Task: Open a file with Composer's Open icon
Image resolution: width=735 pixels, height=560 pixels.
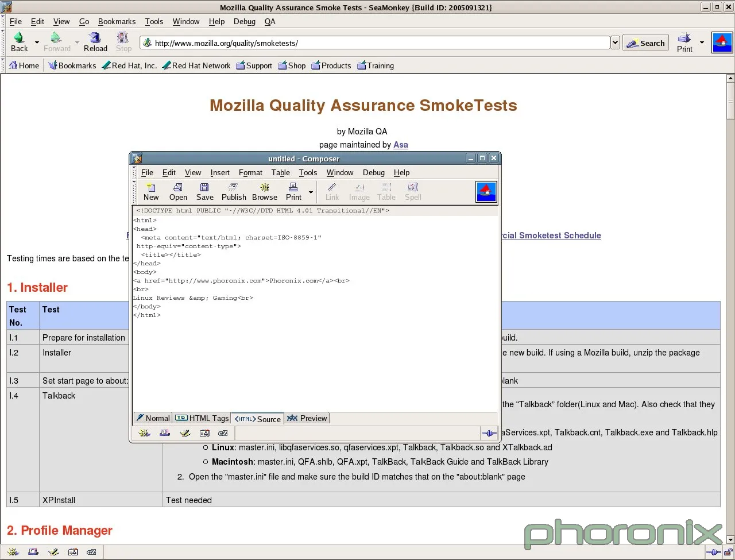Action: tap(178, 187)
